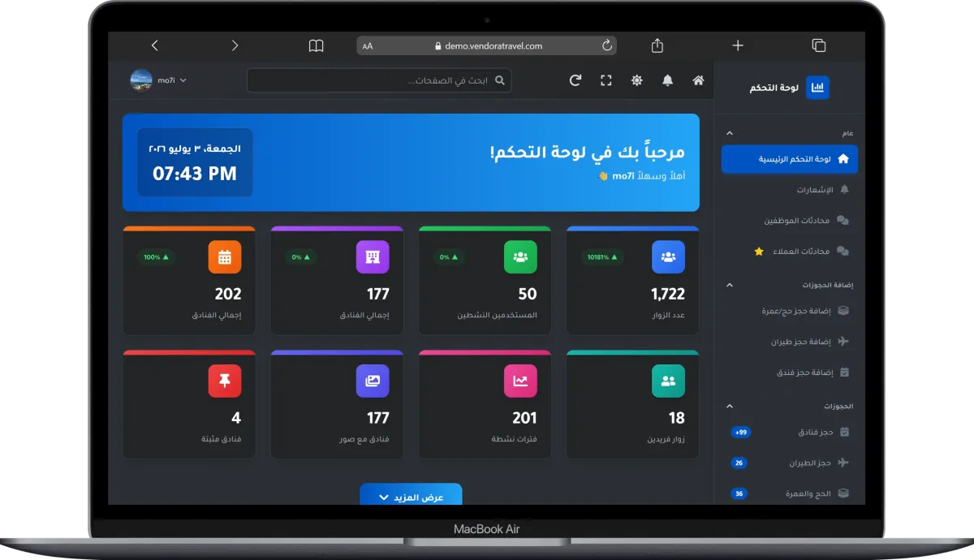The image size is (974, 560).
Task: Click the purple building icon on the 177 إجمالي الفنادق card
Action: click(373, 257)
